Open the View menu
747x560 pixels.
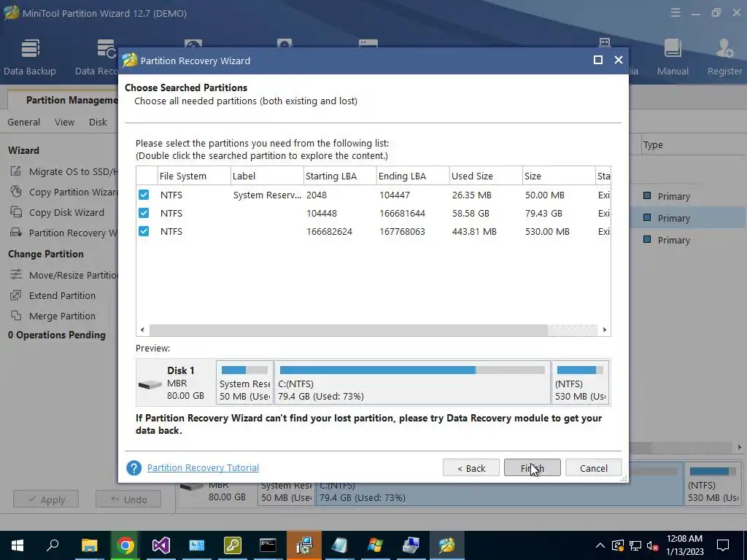[x=64, y=122]
